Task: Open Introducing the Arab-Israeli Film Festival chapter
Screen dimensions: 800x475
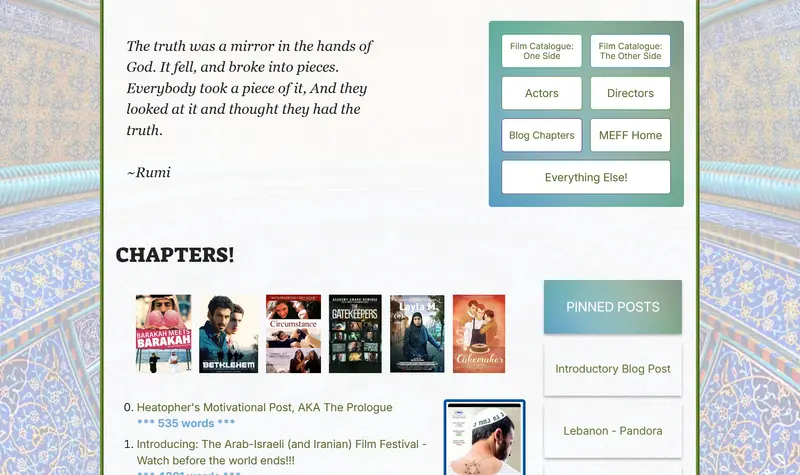Action: [x=282, y=452]
